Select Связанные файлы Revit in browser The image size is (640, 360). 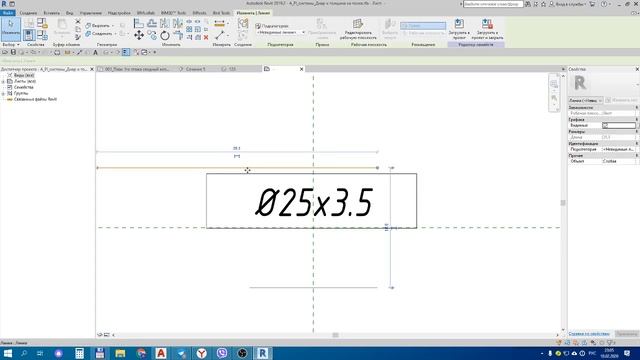(x=35, y=99)
